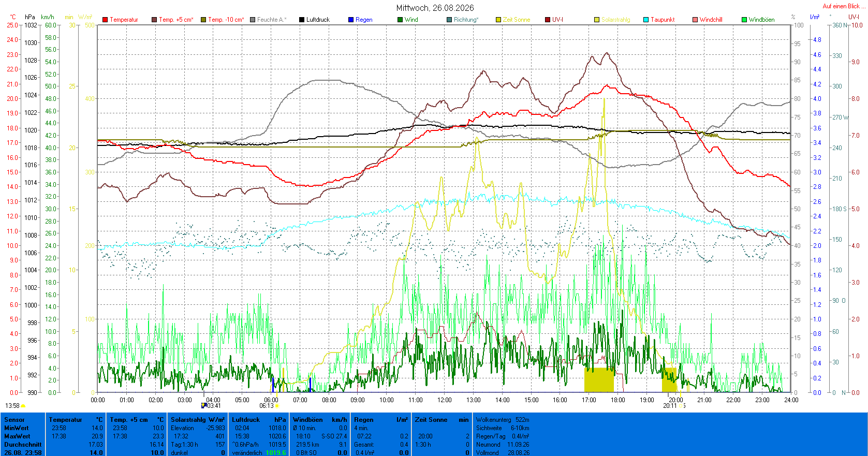Click the red Temperatur legend swatch

coord(105,20)
